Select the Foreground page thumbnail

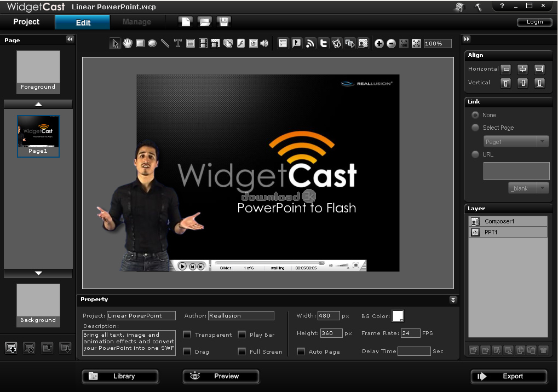(x=38, y=72)
